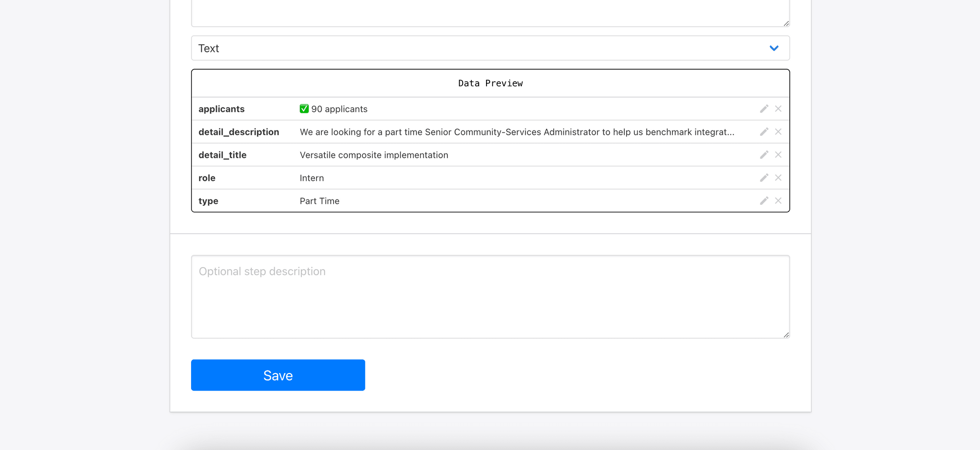Viewport: 980px width, 450px height.
Task: Remove the applicants row
Action: click(778, 109)
